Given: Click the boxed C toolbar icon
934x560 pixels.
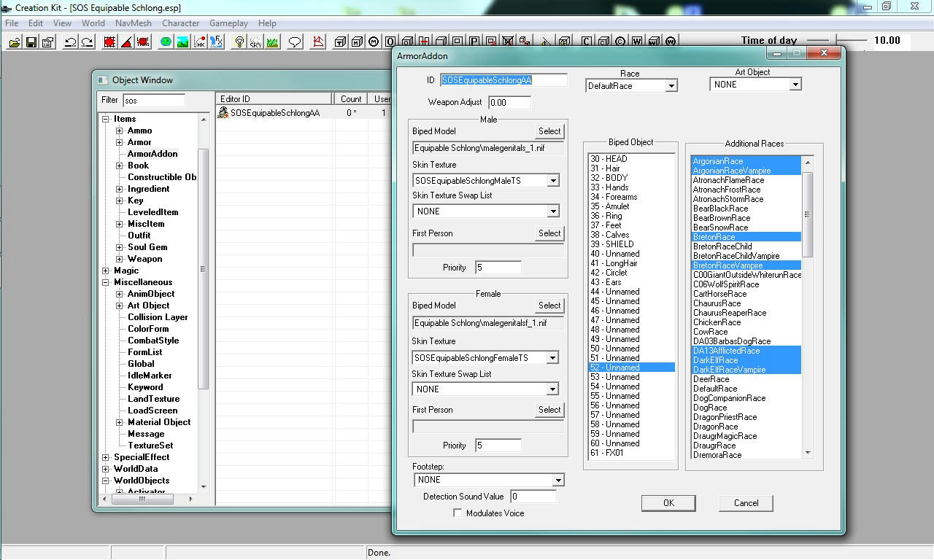Looking at the screenshot, I should pos(587,42).
